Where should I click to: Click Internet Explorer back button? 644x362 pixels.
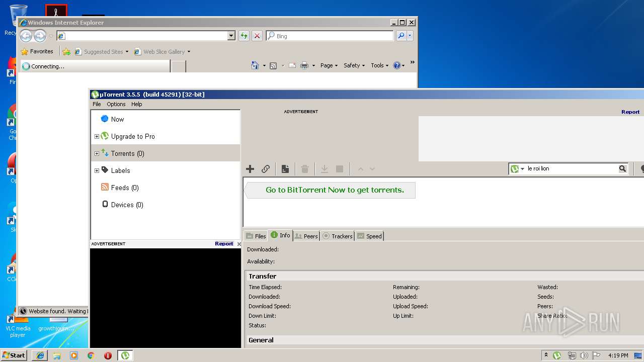pyautogui.click(x=26, y=36)
